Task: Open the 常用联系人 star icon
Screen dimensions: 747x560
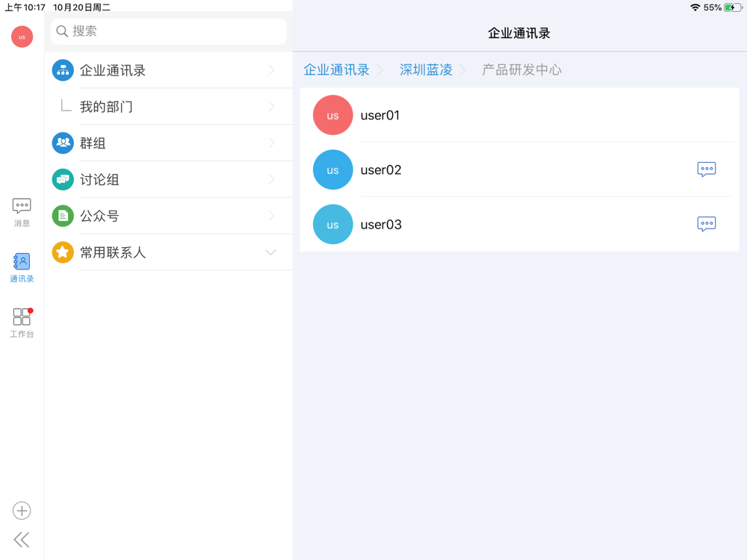Action: click(63, 252)
